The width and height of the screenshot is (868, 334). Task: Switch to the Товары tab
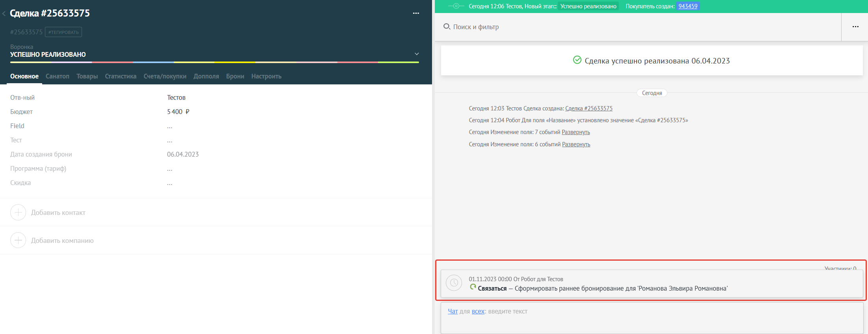(x=87, y=77)
